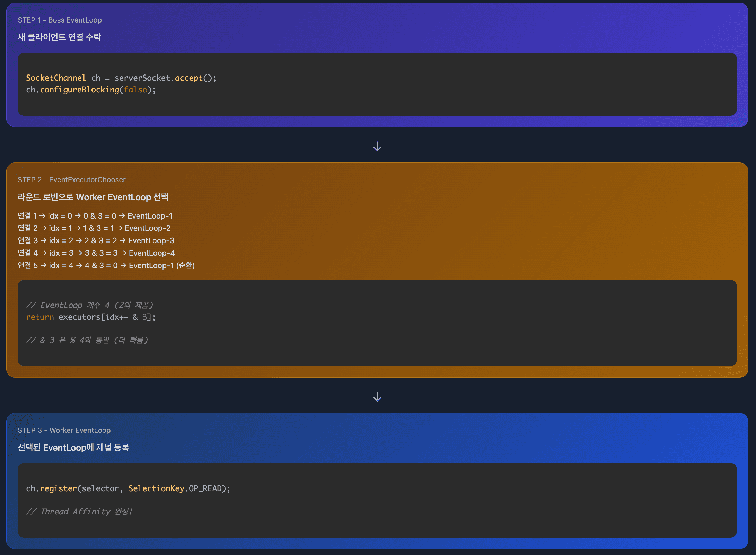Viewport: 756px width, 555px height.
Task: Click the '라운드 로빈으로 Worker EventLoop 선택' heading
Action: point(93,197)
